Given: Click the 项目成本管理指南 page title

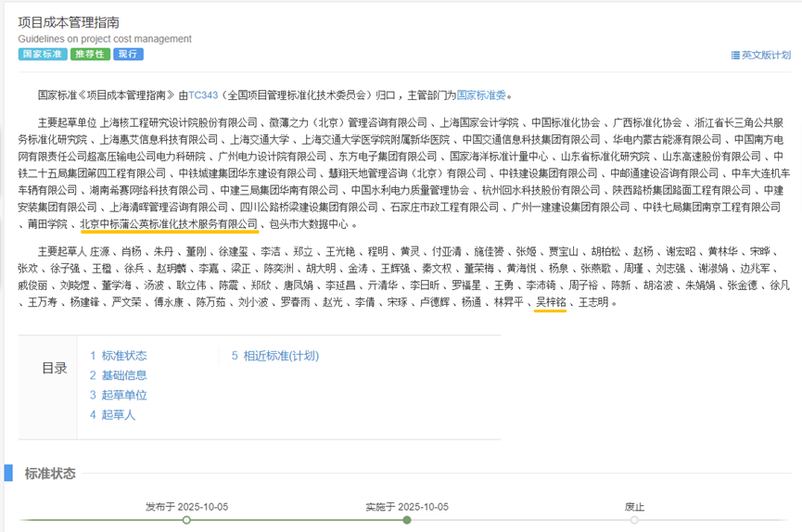Looking at the screenshot, I should coord(69,21).
